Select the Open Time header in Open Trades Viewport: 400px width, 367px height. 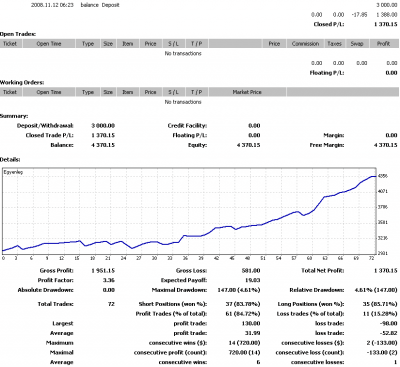tap(49, 44)
